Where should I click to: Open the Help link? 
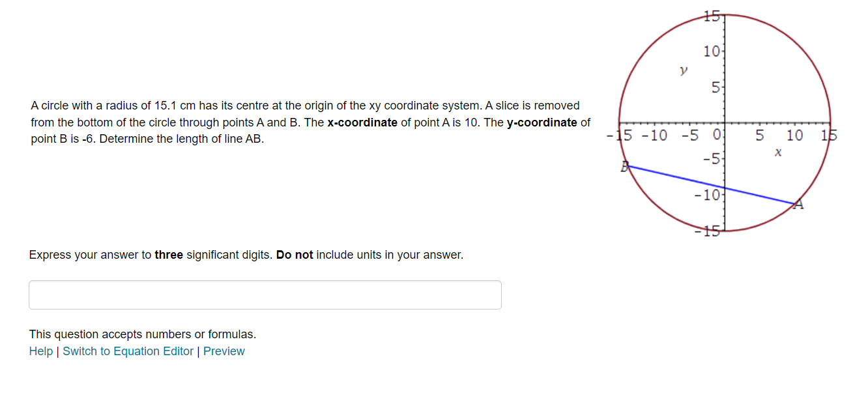(40, 351)
